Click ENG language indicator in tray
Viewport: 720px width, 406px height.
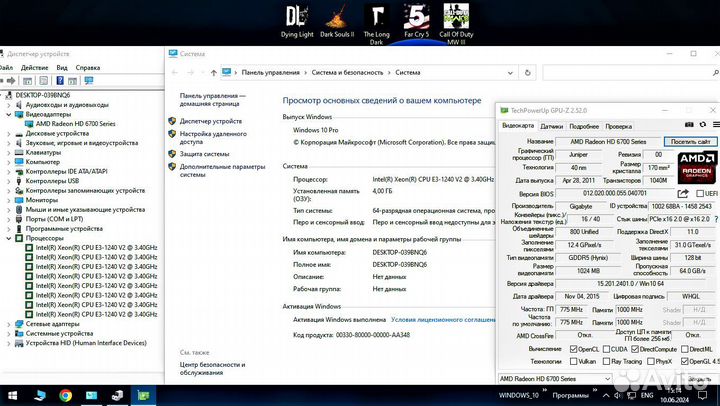[x=647, y=395]
